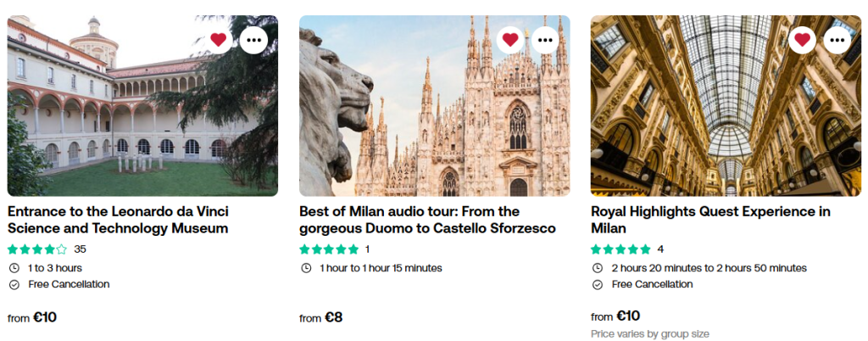The height and width of the screenshot is (341, 868).
Task: Remove Royal Highlights Quest from favorites
Action: [x=802, y=40]
